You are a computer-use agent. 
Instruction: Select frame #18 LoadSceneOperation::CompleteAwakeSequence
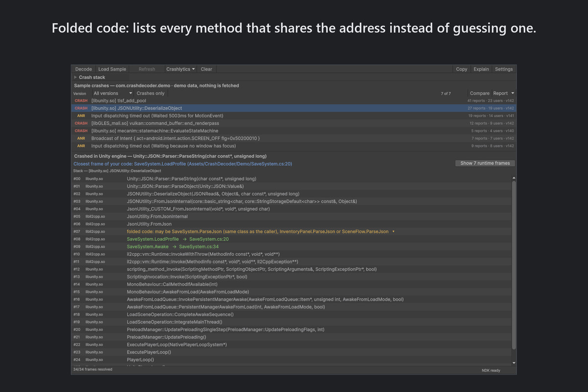tap(292, 315)
